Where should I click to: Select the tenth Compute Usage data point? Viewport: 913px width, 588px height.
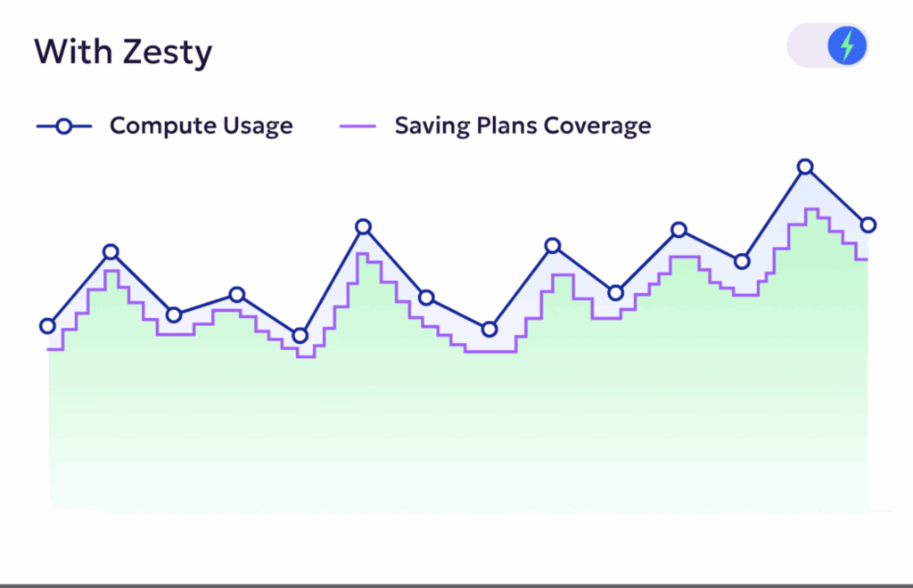(x=615, y=293)
